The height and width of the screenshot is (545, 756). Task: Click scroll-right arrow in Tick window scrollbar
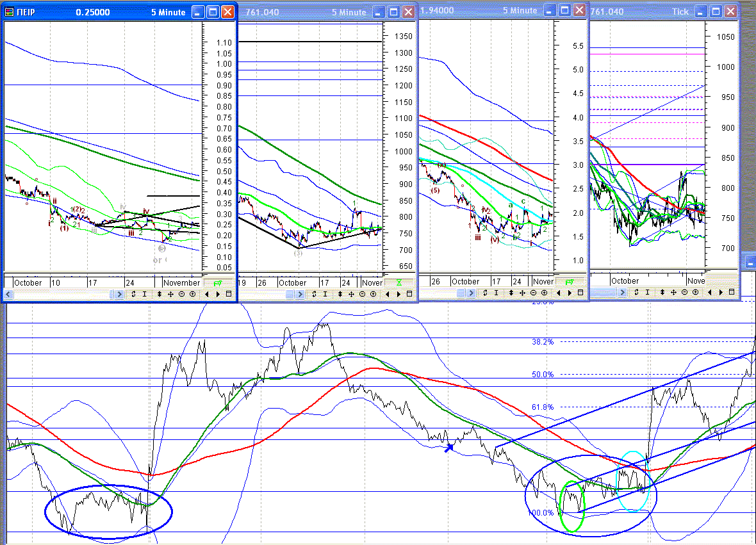pyautogui.click(x=623, y=292)
